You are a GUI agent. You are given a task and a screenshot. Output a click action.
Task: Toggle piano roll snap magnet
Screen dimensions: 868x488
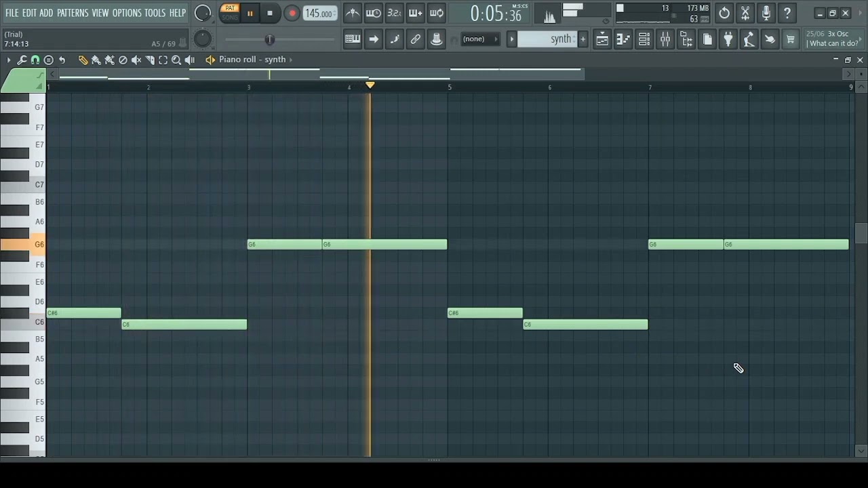tap(35, 60)
